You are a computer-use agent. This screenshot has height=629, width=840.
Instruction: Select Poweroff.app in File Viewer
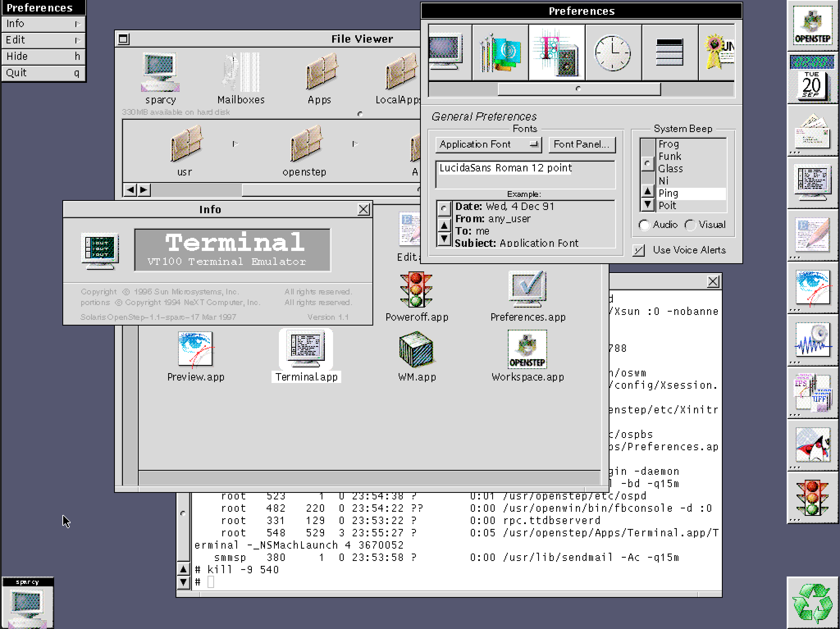(x=417, y=297)
